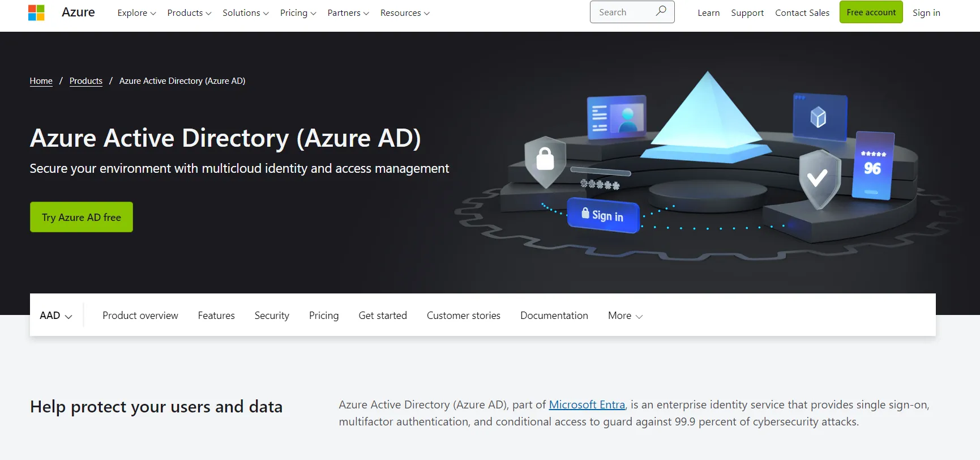Open the Azure home brand link

point(78,12)
